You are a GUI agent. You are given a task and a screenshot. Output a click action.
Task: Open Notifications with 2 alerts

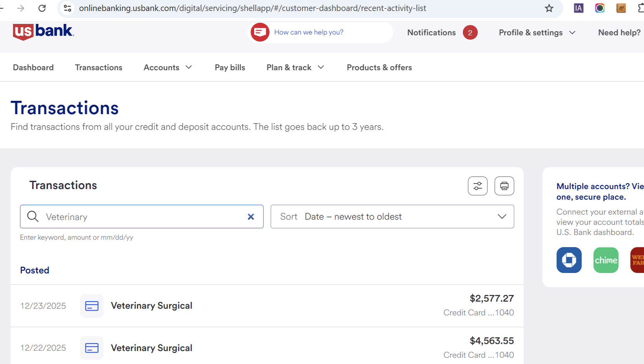[x=442, y=33]
